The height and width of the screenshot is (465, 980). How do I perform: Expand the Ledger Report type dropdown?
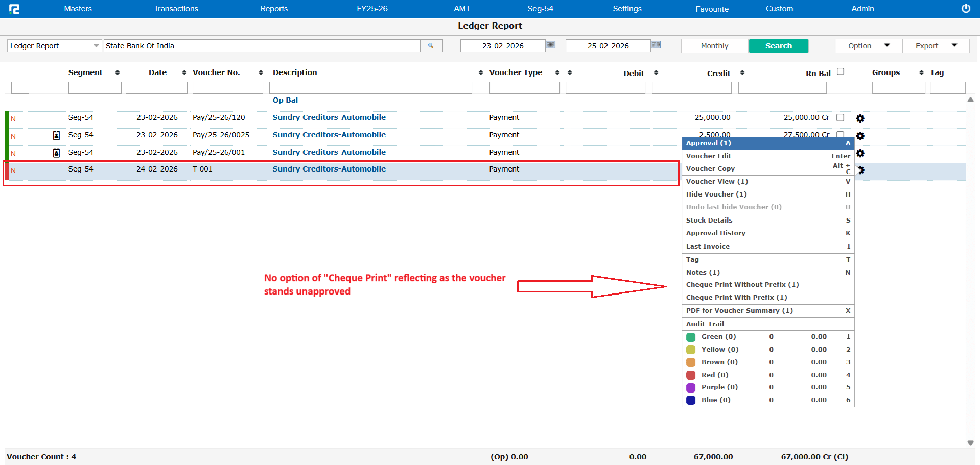pyautogui.click(x=96, y=46)
